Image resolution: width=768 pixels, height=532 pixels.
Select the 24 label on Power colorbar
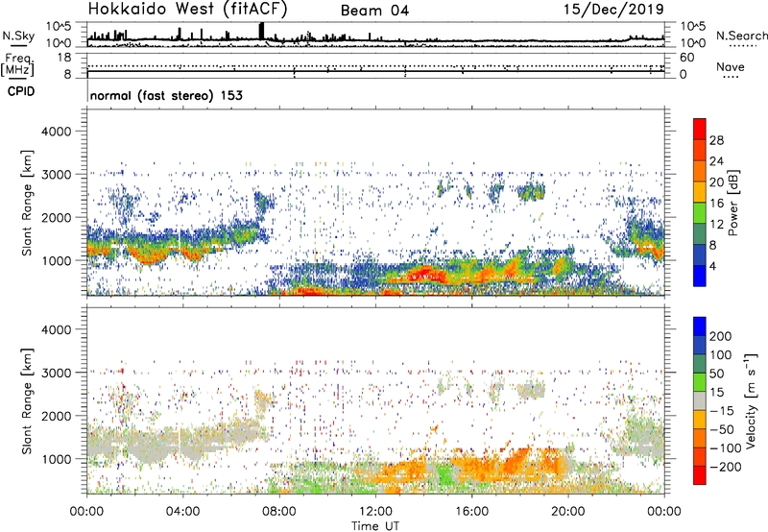coord(716,161)
